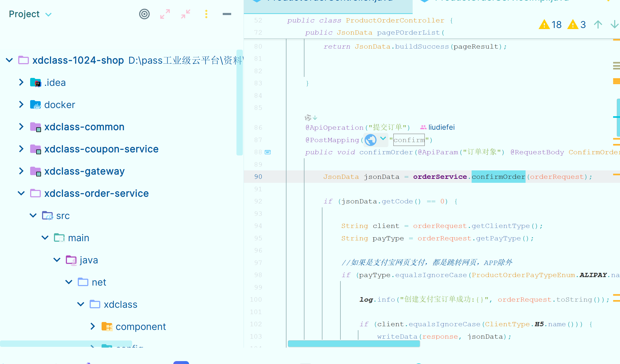Expand the .idea folder
620x364 pixels.
[x=21, y=82]
